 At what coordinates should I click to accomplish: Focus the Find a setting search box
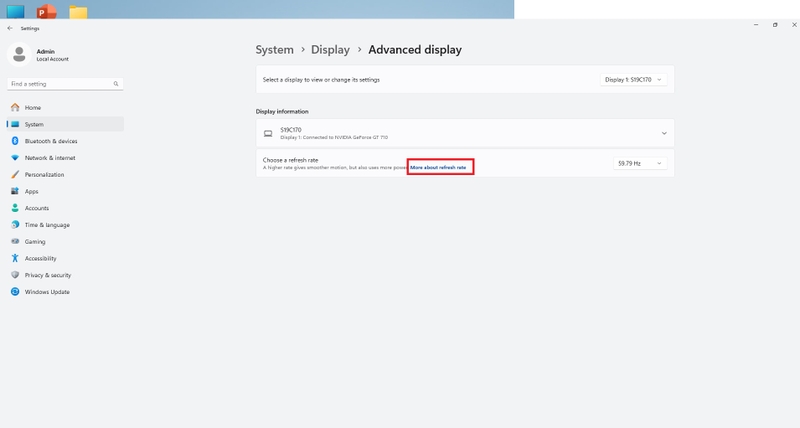pyautogui.click(x=65, y=84)
